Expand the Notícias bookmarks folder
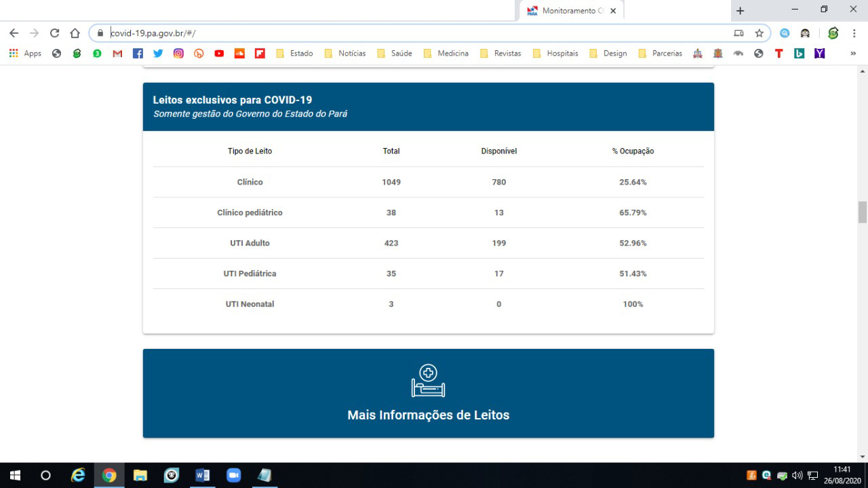Image resolution: width=868 pixels, height=488 pixels. pyautogui.click(x=345, y=54)
